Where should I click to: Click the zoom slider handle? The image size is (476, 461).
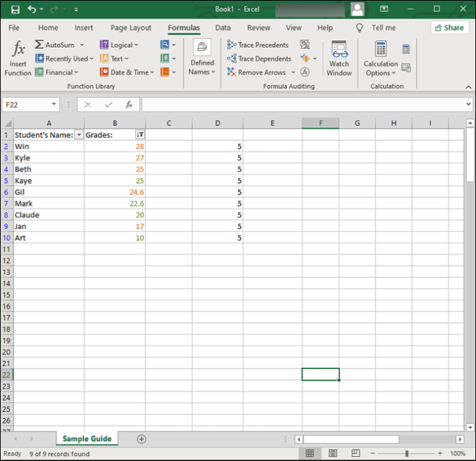pyautogui.click(x=406, y=453)
